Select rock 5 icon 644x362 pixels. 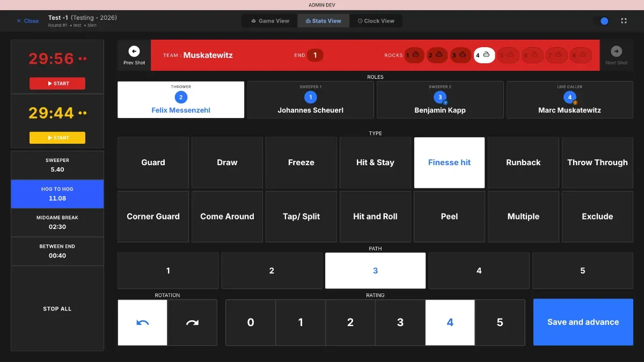coord(508,55)
